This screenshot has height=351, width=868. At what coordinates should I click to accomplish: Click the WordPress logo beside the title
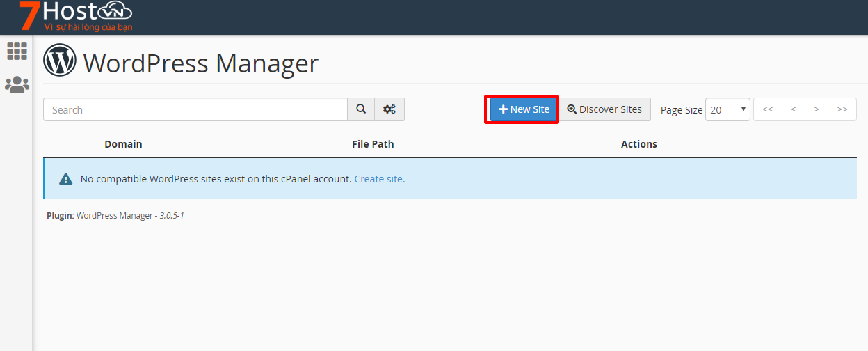60,61
